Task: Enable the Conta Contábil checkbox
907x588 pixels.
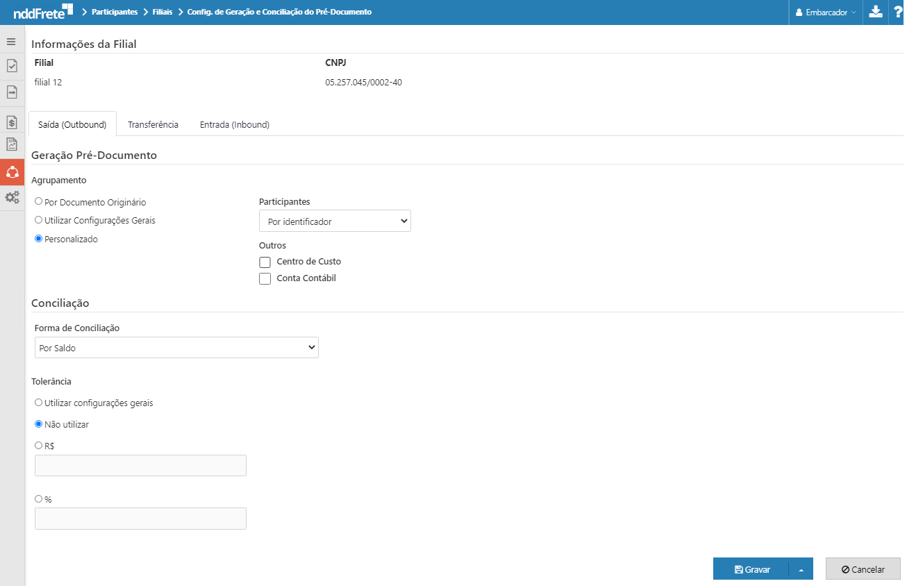Action: pos(265,279)
